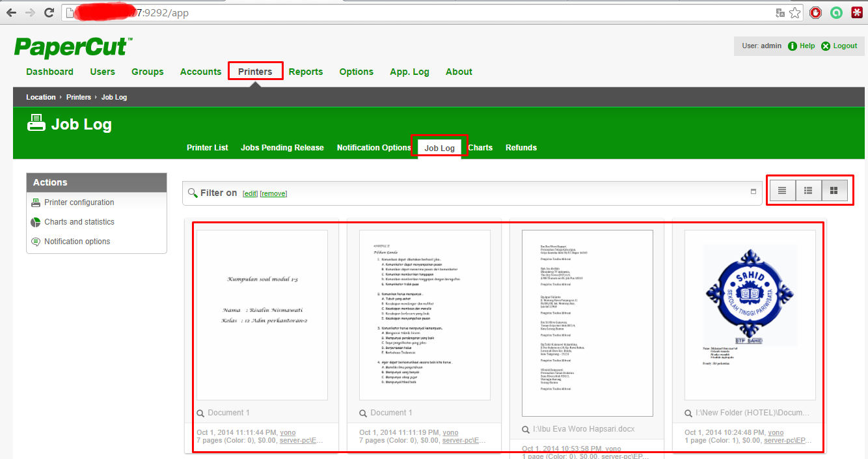This screenshot has height=459, width=868.
Task: Open the Printers menu
Action: pyautogui.click(x=255, y=72)
